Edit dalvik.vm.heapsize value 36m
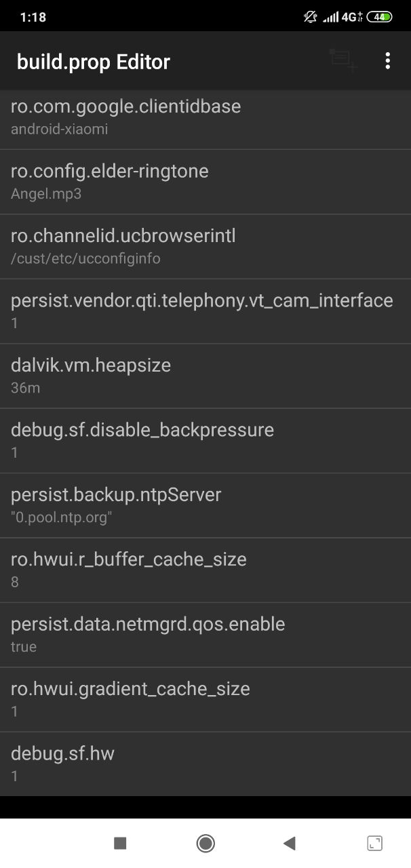Screen dimensions: 411x868 (206, 376)
